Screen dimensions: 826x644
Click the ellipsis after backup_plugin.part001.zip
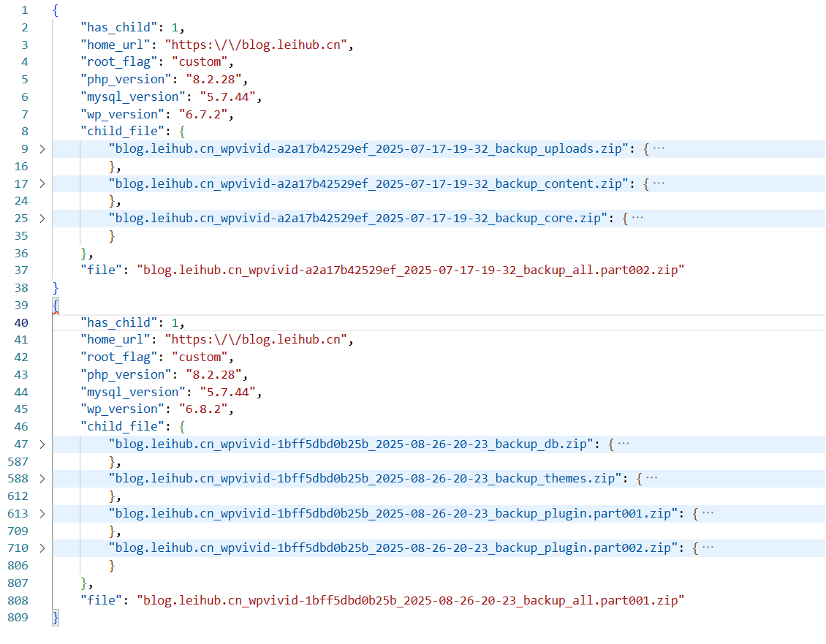(708, 513)
